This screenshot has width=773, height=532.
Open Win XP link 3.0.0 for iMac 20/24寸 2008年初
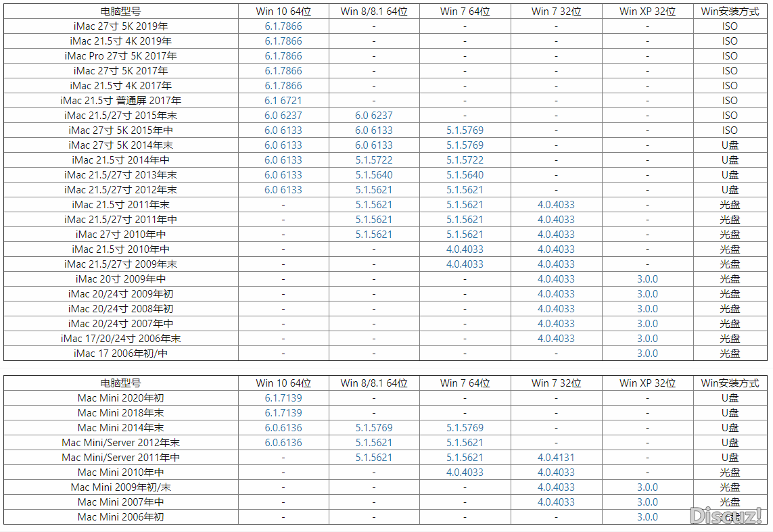647,308
